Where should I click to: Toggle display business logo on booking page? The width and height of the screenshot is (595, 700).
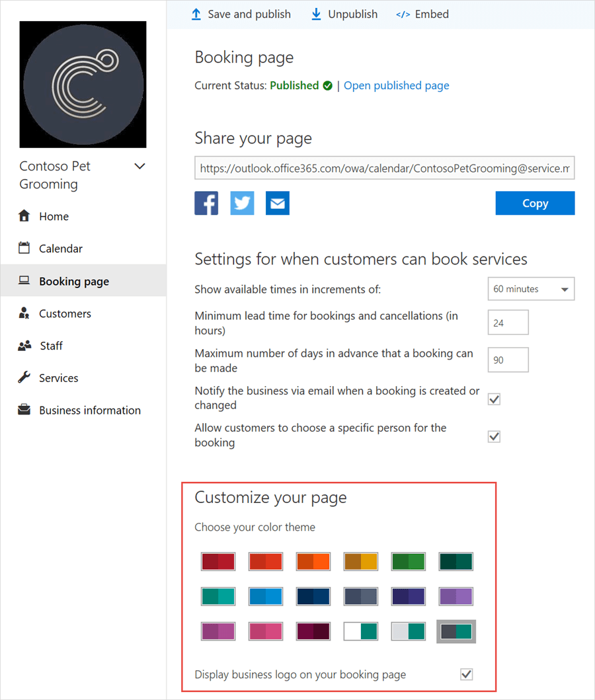[467, 674]
